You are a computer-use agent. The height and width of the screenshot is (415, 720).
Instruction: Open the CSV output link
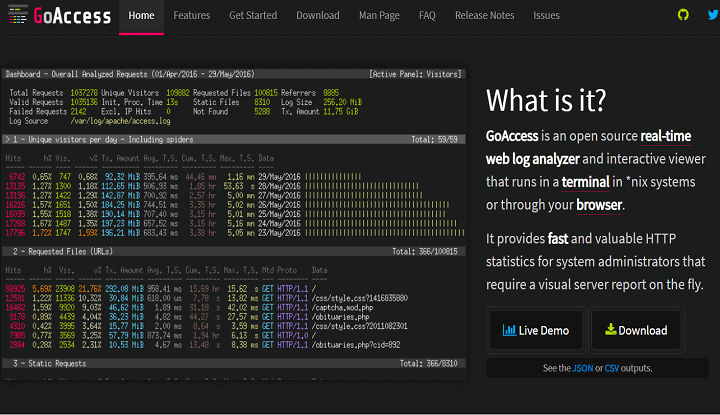pos(612,368)
